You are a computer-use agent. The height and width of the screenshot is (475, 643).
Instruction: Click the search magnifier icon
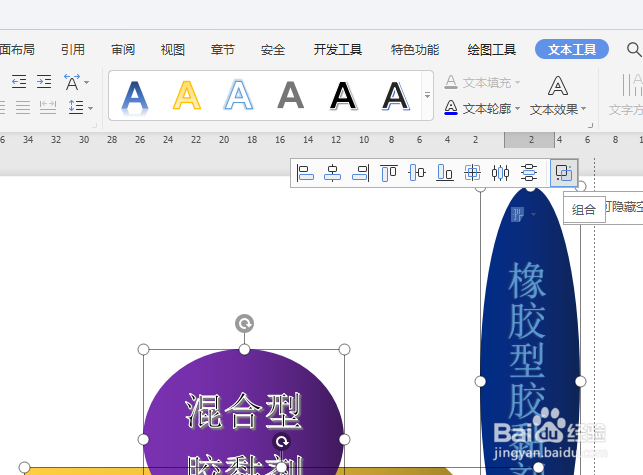point(634,50)
